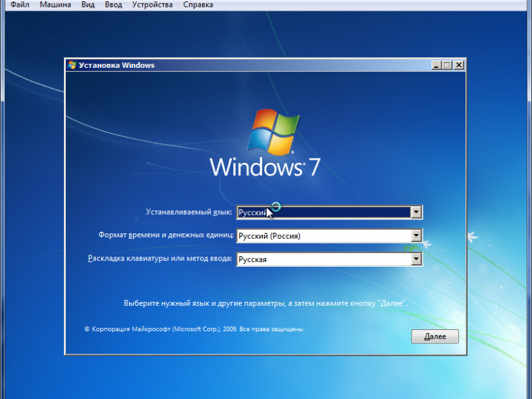
Task: Open the Машина menu
Action: (55, 5)
